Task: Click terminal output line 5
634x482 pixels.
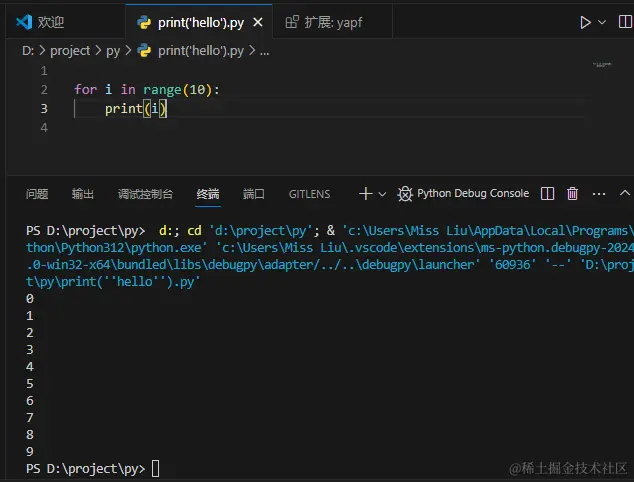Action: [x=30, y=384]
